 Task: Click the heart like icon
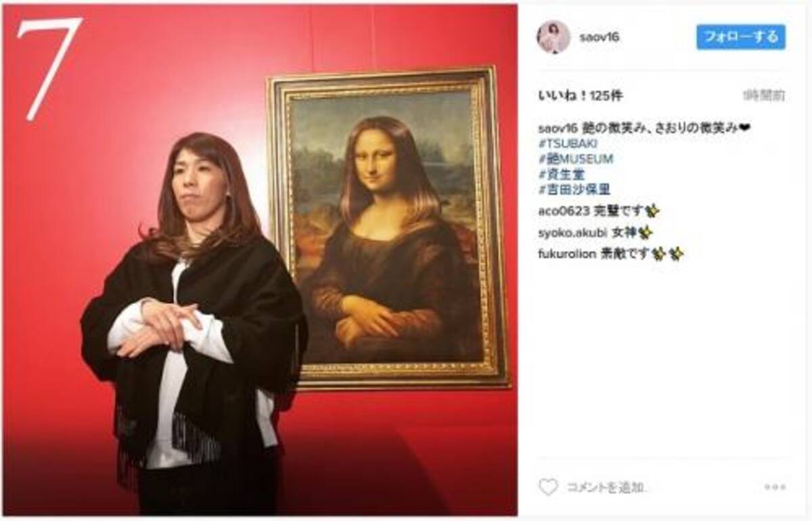(x=548, y=486)
